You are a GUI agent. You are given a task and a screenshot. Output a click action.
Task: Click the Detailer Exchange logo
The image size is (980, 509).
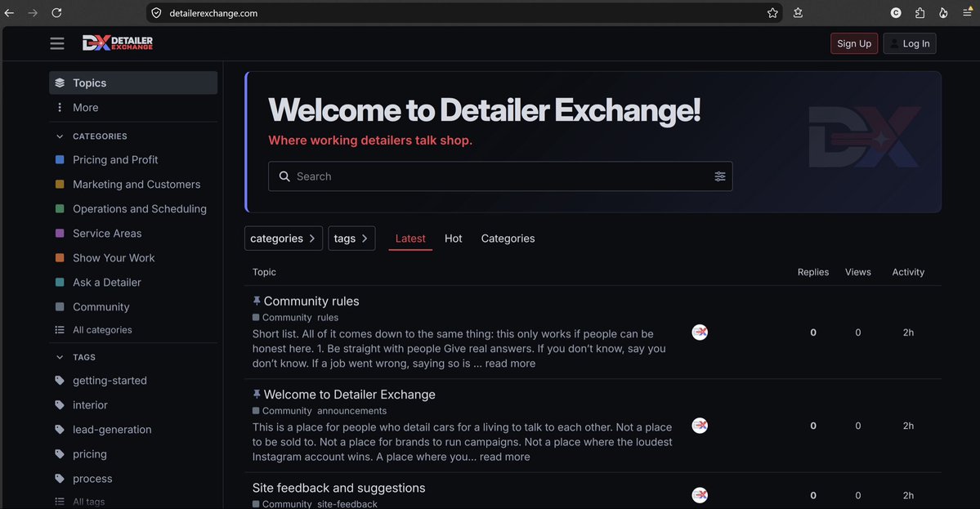tap(118, 42)
